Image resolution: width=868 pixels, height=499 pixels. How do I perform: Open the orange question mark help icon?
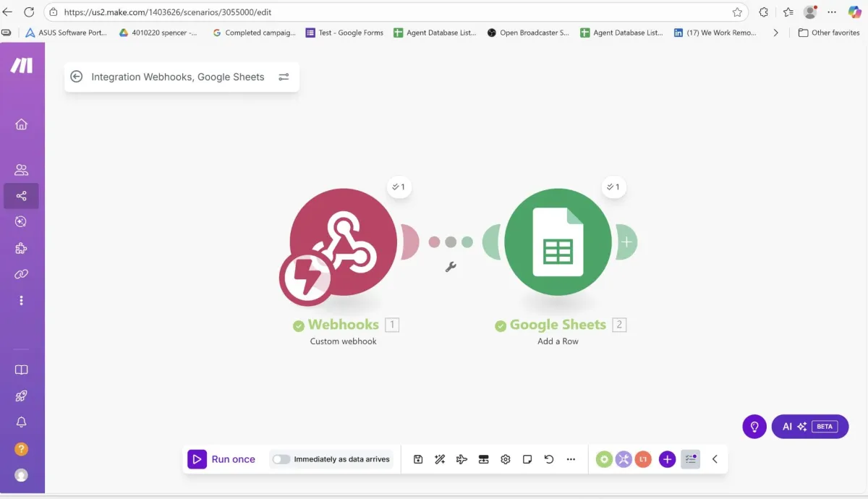(22, 449)
